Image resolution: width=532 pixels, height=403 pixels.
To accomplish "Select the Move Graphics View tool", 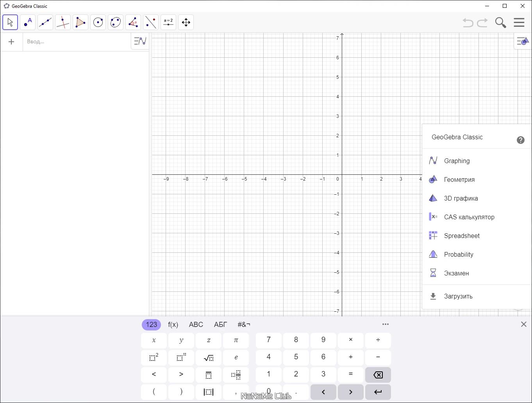I will [x=186, y=22].
